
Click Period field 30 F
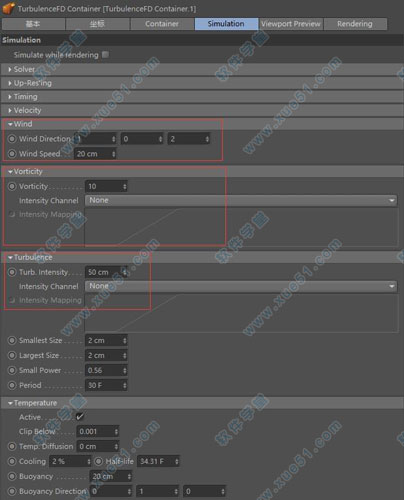tap(106, 385)
